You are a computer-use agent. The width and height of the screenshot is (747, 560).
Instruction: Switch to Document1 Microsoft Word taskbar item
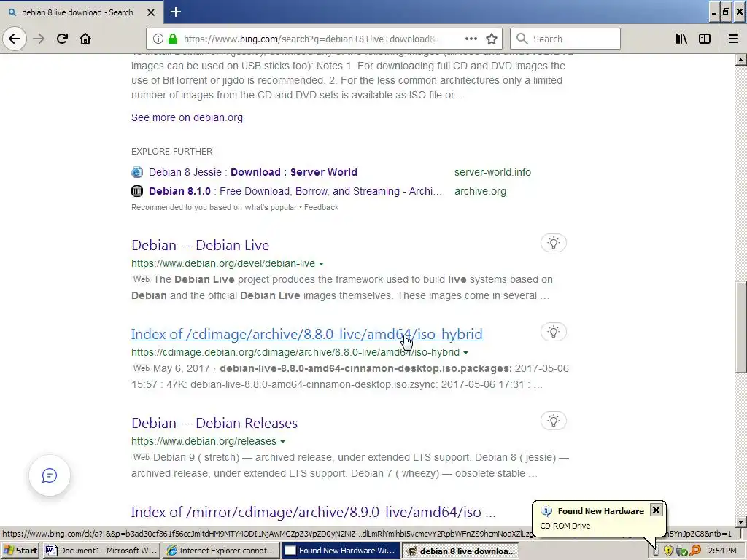101,551
